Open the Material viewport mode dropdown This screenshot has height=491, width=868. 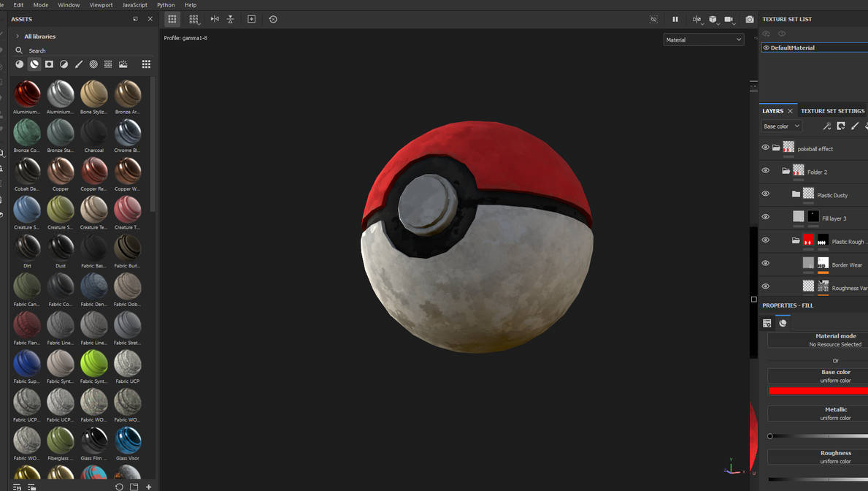pyautogui.click(x=703, y=40)
